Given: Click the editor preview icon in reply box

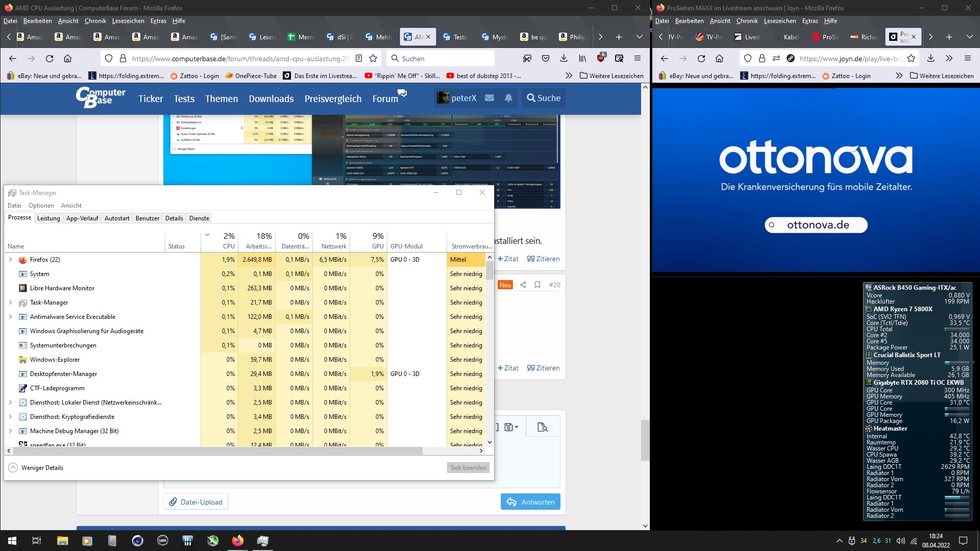Looking at the screenshot, I should click(x=542, y=427).
